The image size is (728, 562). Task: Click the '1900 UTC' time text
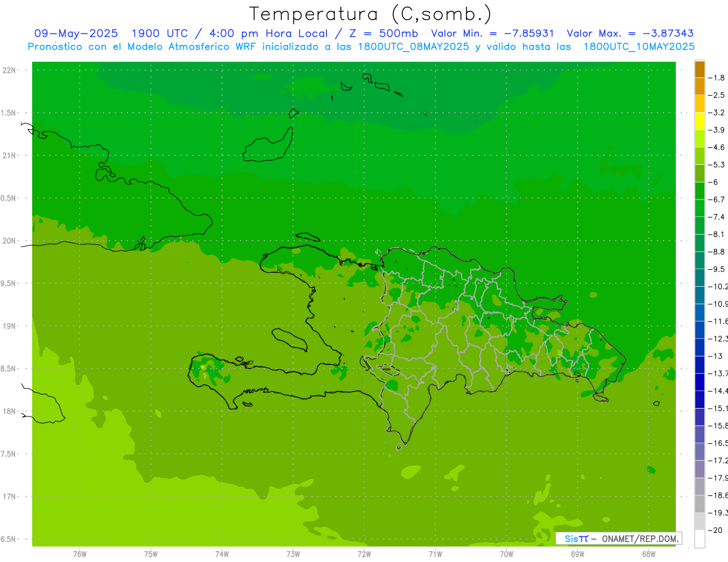[x=160, y=33]
